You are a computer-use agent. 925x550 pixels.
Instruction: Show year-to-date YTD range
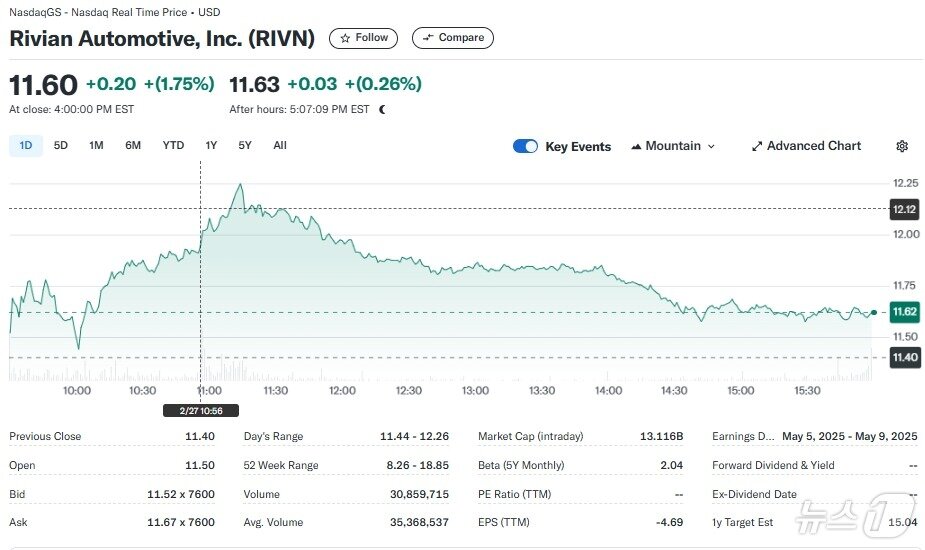[x=173, y=145]
